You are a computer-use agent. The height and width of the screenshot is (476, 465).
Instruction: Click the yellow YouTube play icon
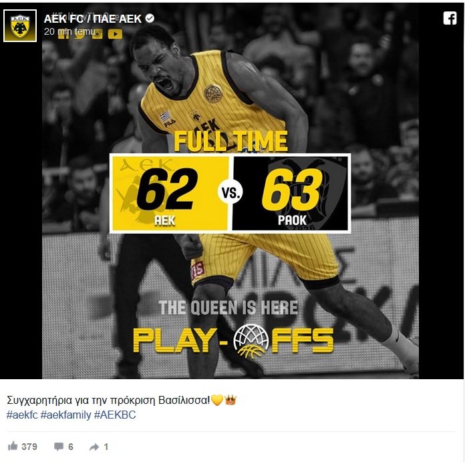tap(115, 34)
